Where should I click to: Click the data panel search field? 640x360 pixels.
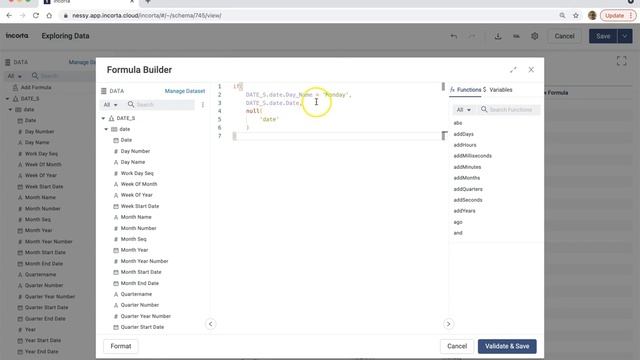coord(160,105)
